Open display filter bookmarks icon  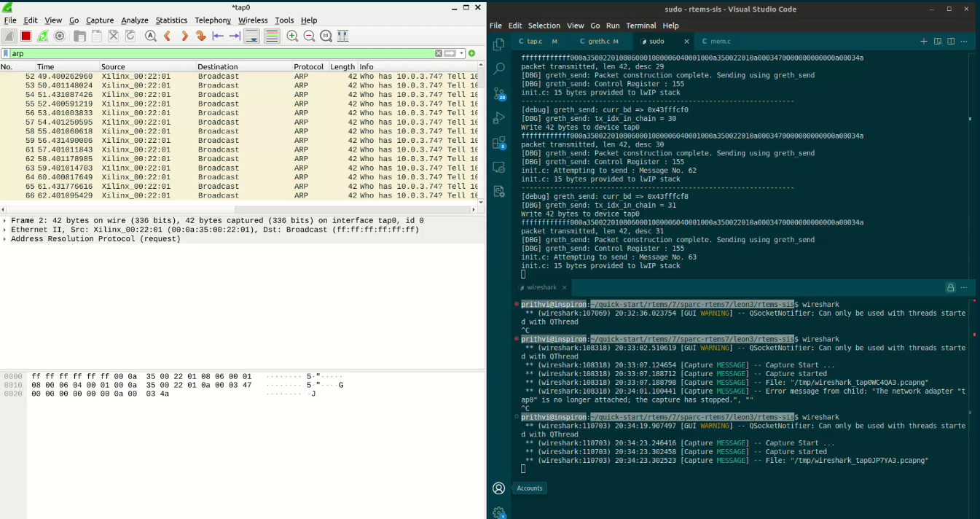click(6, 53)
